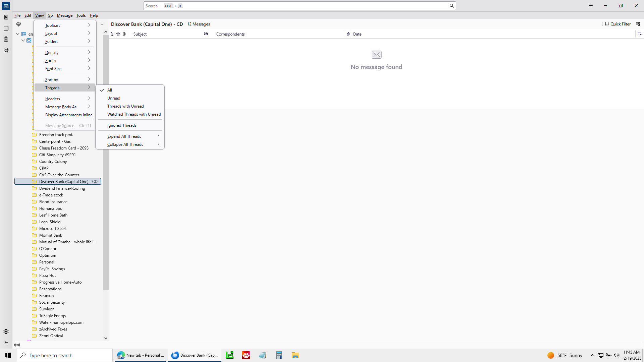The image size is (644, 362).
Task: Open the Chat icon in sidebar
Action: [6, 50]
